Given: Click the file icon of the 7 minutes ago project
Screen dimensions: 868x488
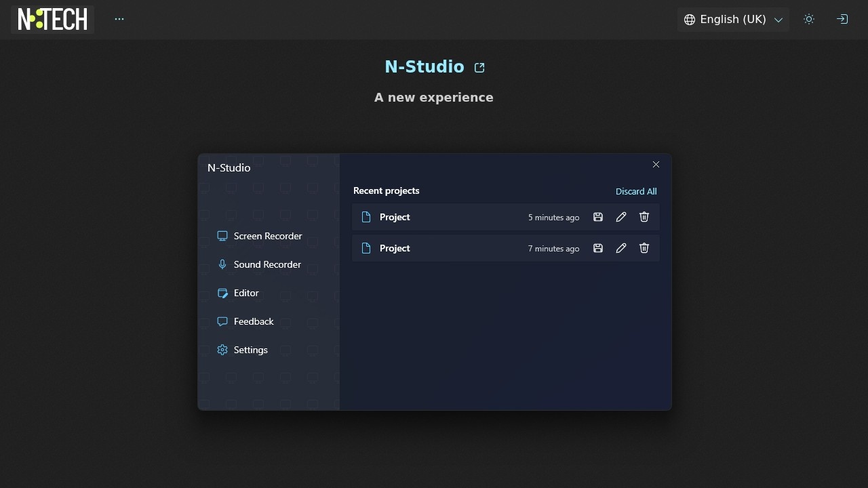Looking at the screenshot, I should (366, 248).
